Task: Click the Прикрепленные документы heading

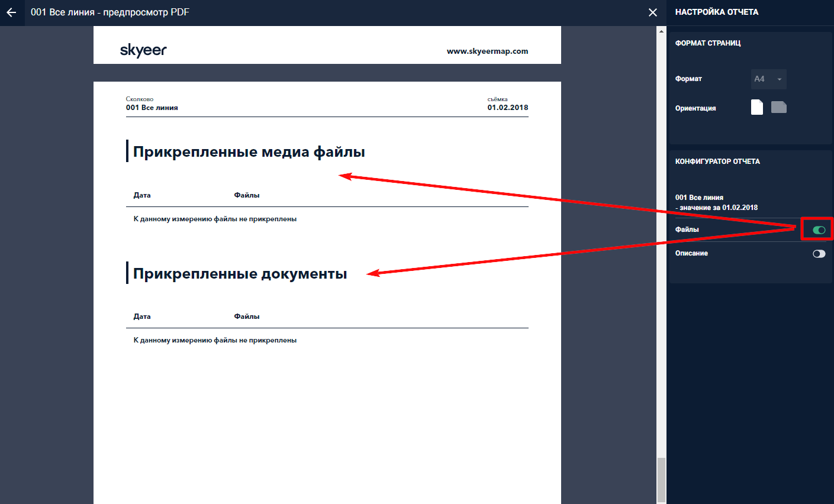Action: (240, 274)
